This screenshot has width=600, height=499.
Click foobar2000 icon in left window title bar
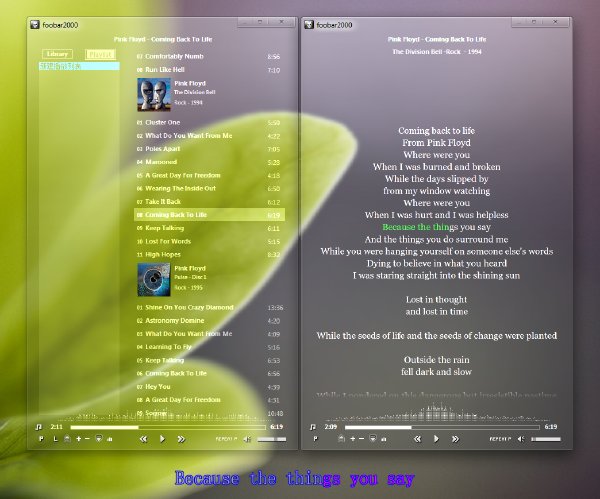(35, 25)
